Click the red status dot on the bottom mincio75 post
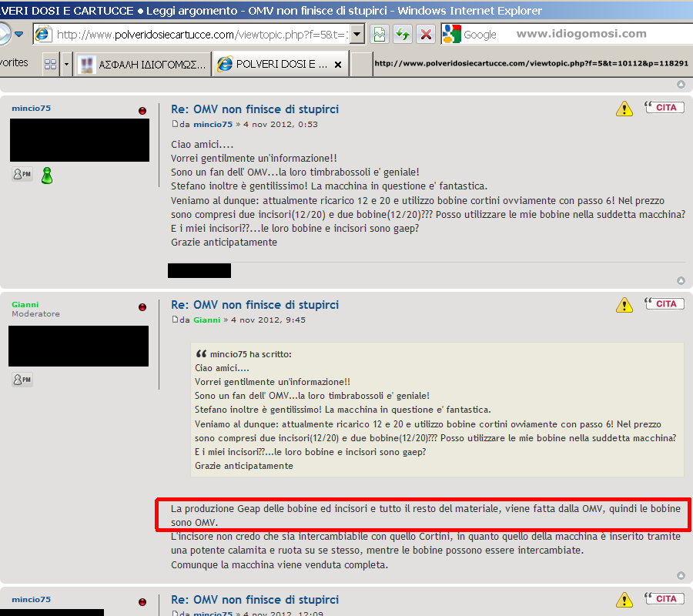693x616 pixels. coord(142,602)
